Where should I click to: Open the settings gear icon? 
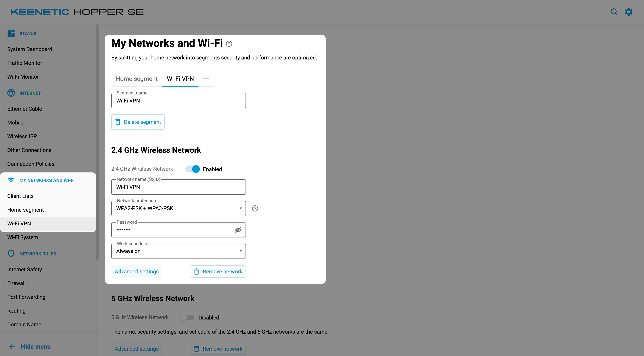click(629, 12)
